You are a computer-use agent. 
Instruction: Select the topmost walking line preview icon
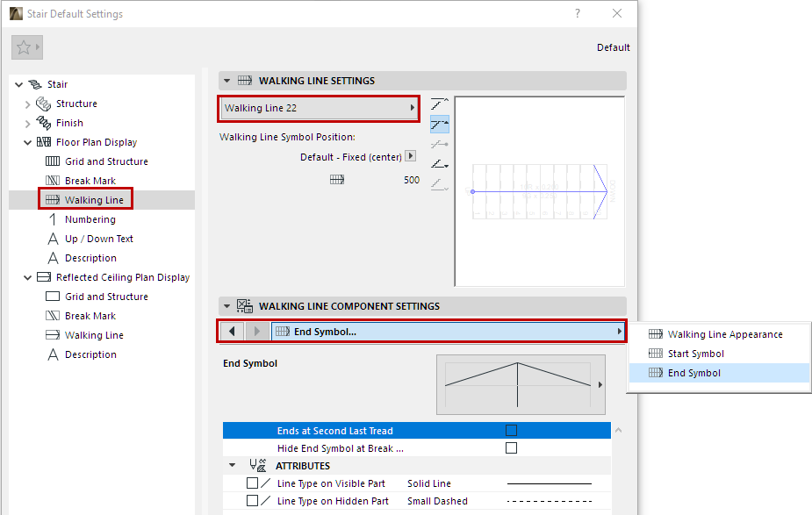click(x=440, y=104)
